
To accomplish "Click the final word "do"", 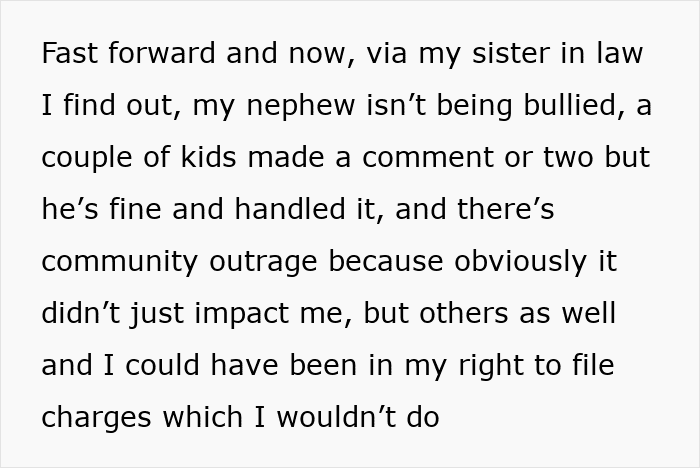I will coord(423,417).
